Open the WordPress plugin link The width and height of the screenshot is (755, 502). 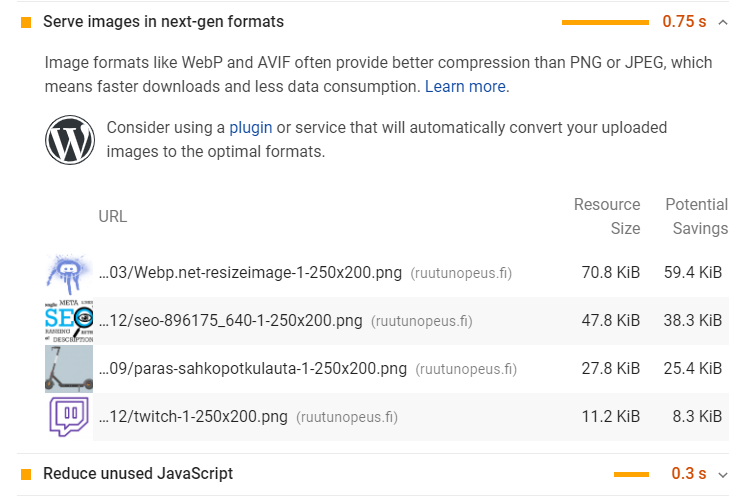pyautogui.click(x=250, y=128)
